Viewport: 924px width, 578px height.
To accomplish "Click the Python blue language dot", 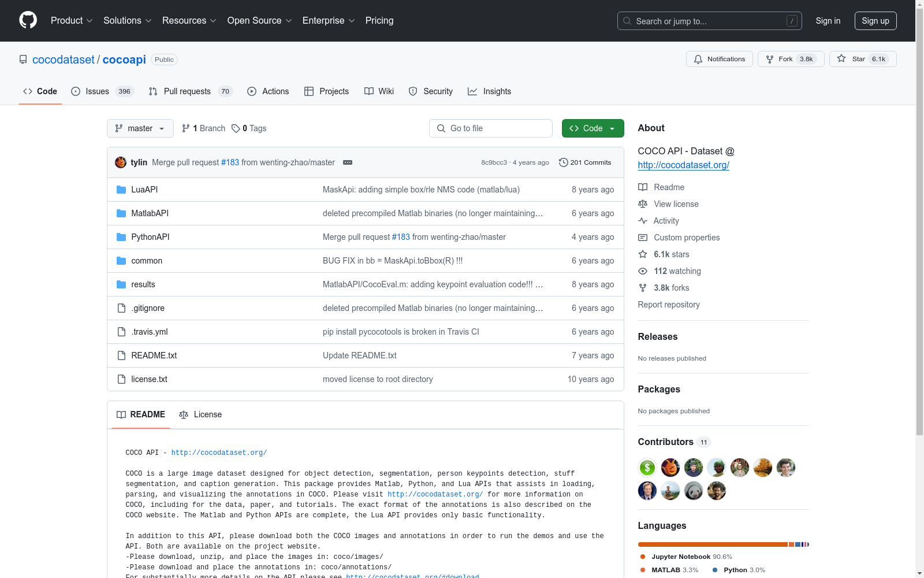I will pyautogui.click(x=715, y=570).
